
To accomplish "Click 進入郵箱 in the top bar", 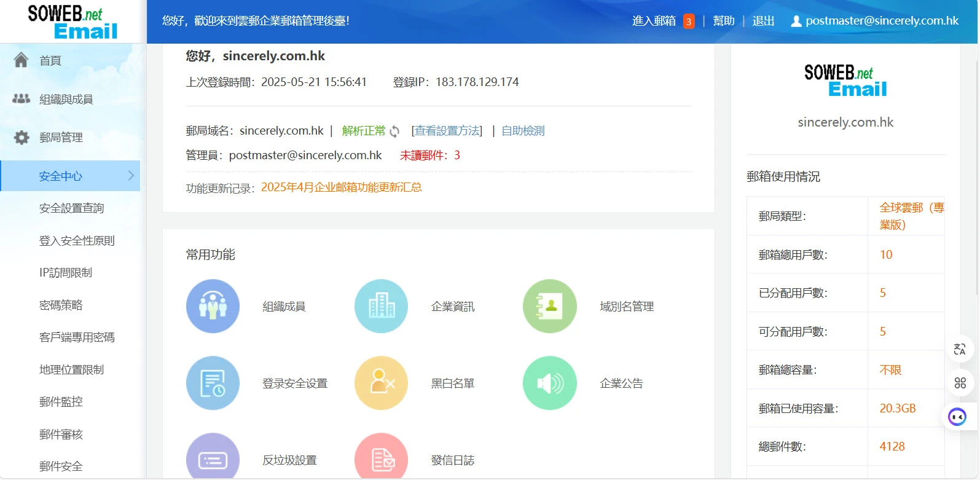I will 654,21.
